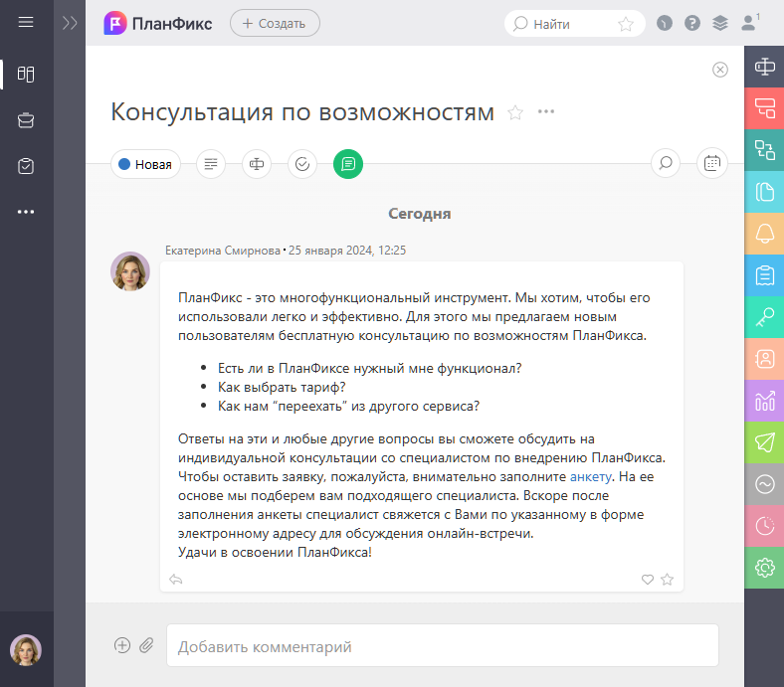
Task: Open red panels icon in right panel
Action: 764,108
